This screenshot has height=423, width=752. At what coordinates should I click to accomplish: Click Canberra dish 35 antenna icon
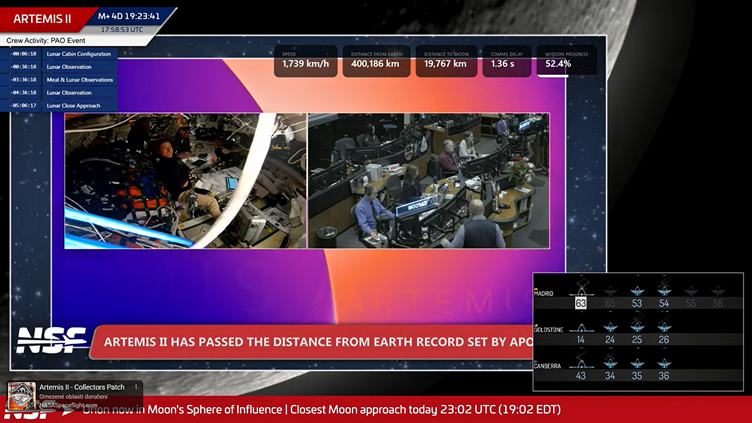click(x=637, y=364)
